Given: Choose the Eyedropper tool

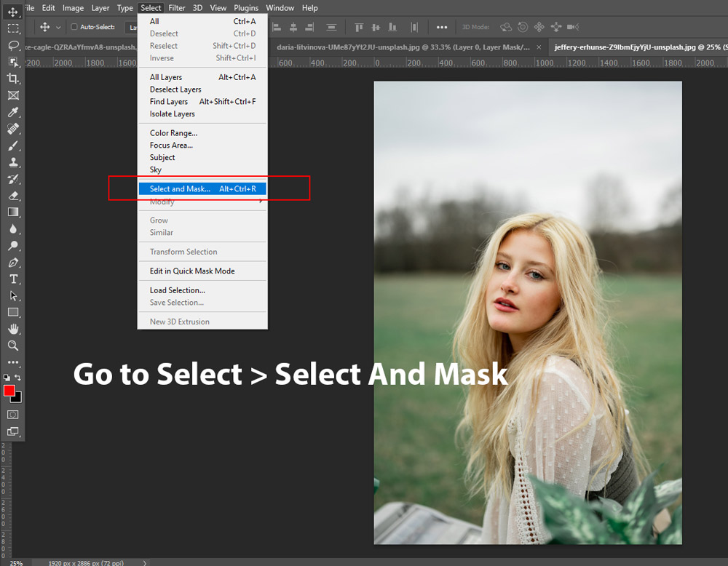Looking at the screenshot, I should (x=12, y=112).
